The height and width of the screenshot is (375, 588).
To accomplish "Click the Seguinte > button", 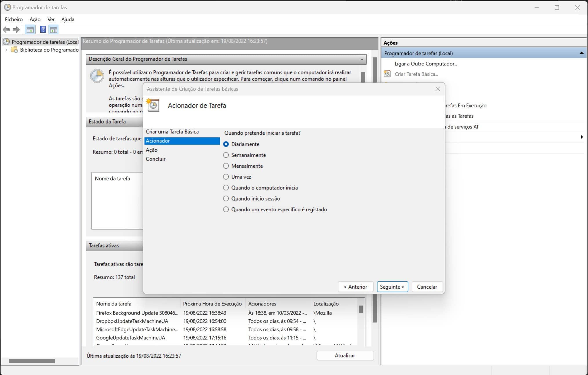I will pos(392,287).
